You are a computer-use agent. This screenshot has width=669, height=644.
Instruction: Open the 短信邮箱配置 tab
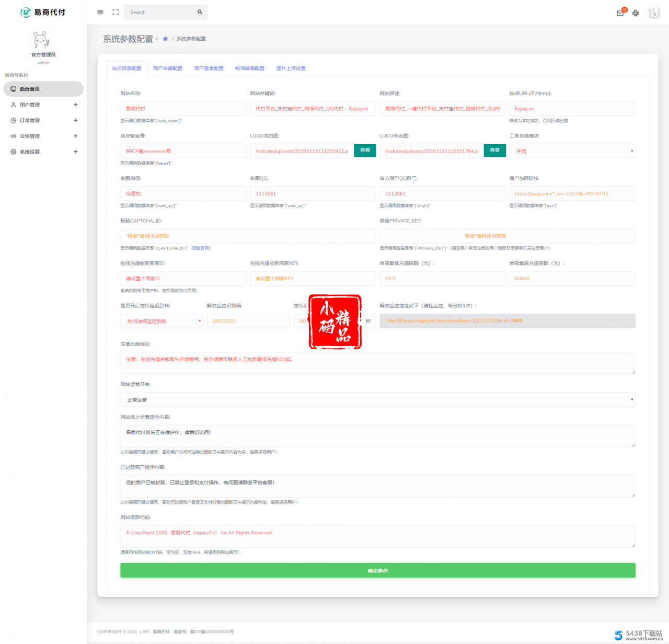(250, 68)
